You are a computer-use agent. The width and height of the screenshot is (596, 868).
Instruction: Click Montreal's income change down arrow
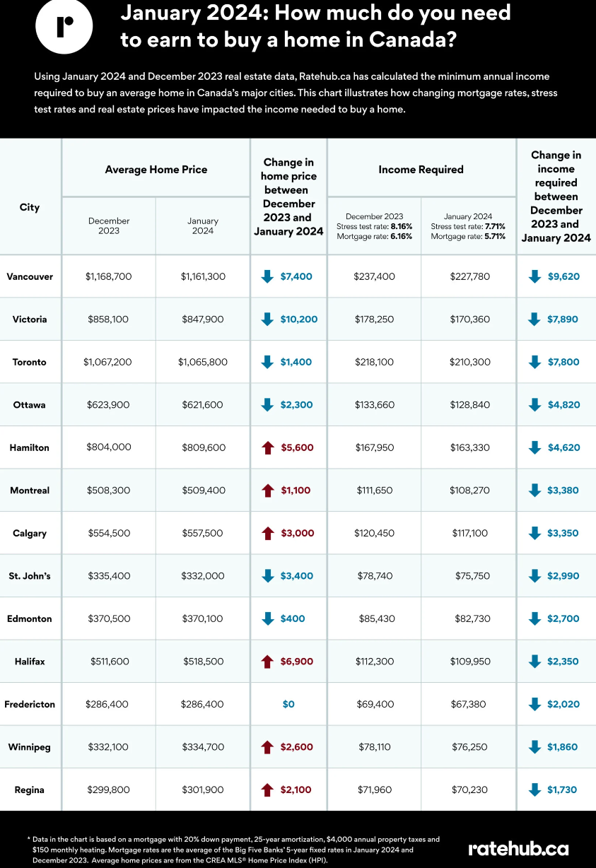tap(534, 491)
